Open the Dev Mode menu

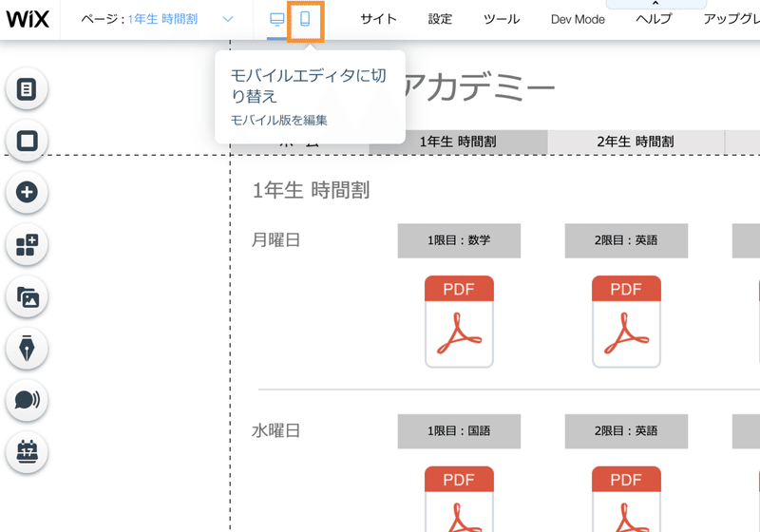(x=578, y=19)
